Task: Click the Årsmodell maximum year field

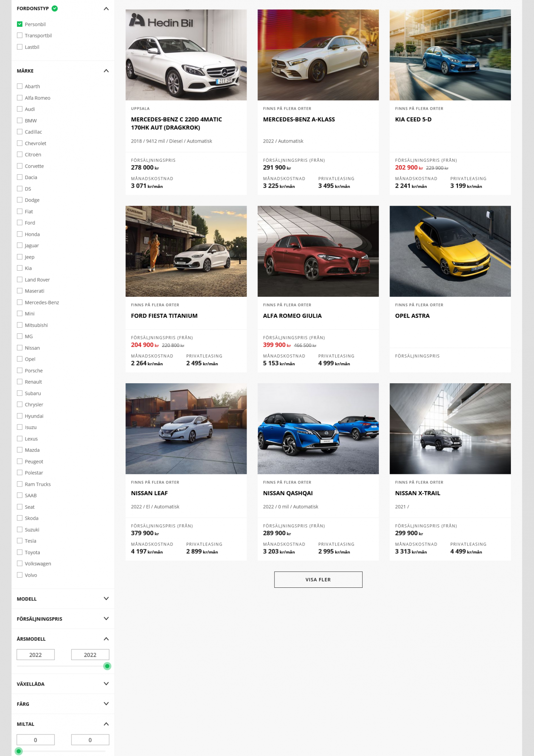Action: pos(90,655)
